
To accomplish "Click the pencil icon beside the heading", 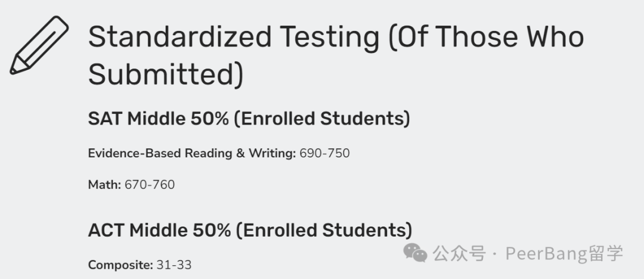I will [39, 45].
